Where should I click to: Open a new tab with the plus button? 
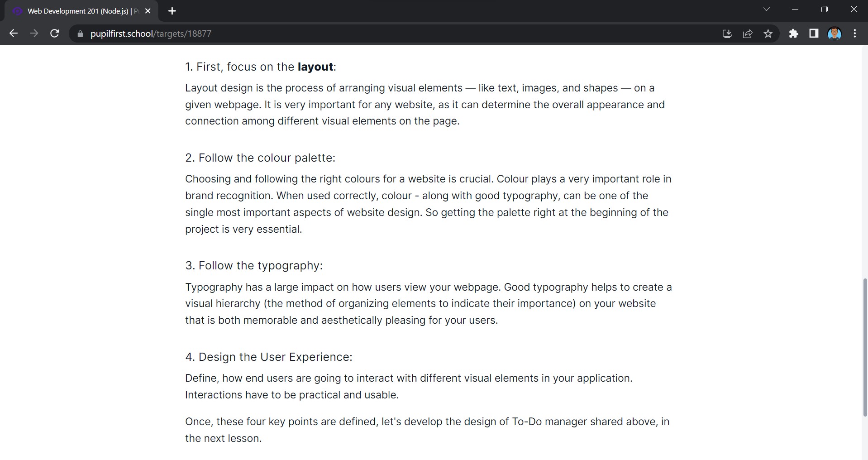(x=172, y=11)
